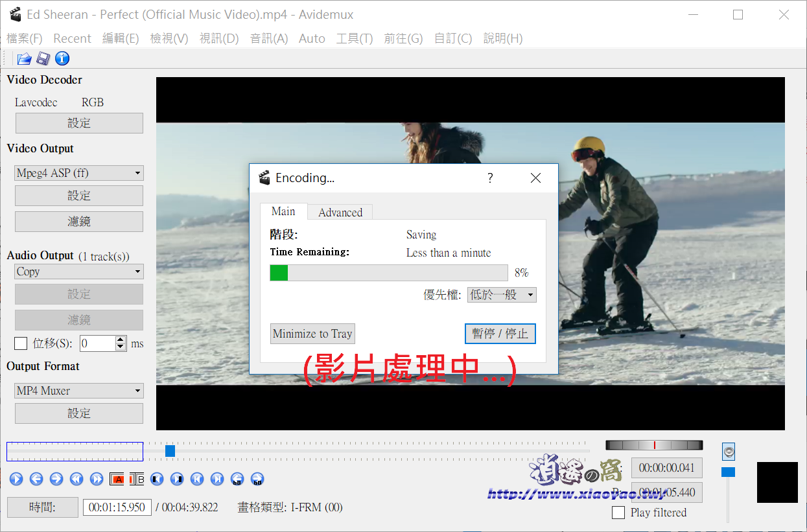Open the 音訊(A) menu
807x532 pixels.
(x=269, y=38)
